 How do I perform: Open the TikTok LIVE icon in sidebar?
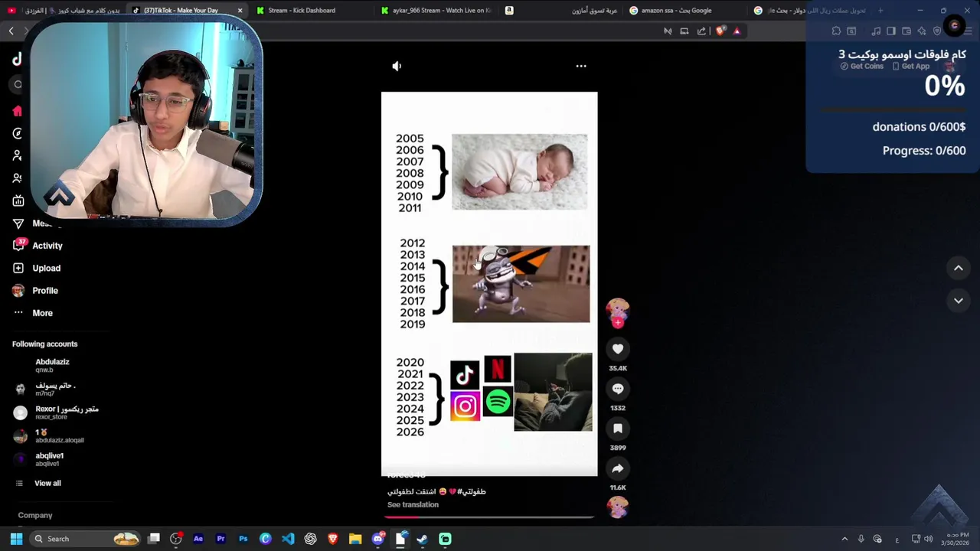pyautogui.click(x=18, y=201)
